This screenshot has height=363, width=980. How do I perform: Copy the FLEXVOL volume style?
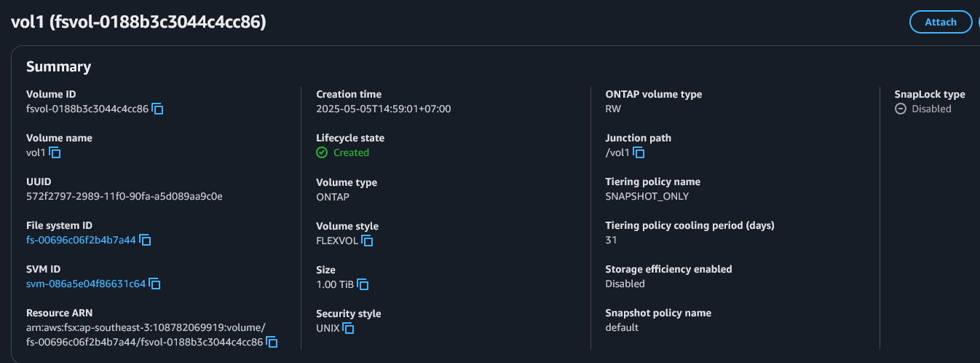pyautogui.click(x=368, y=241)
